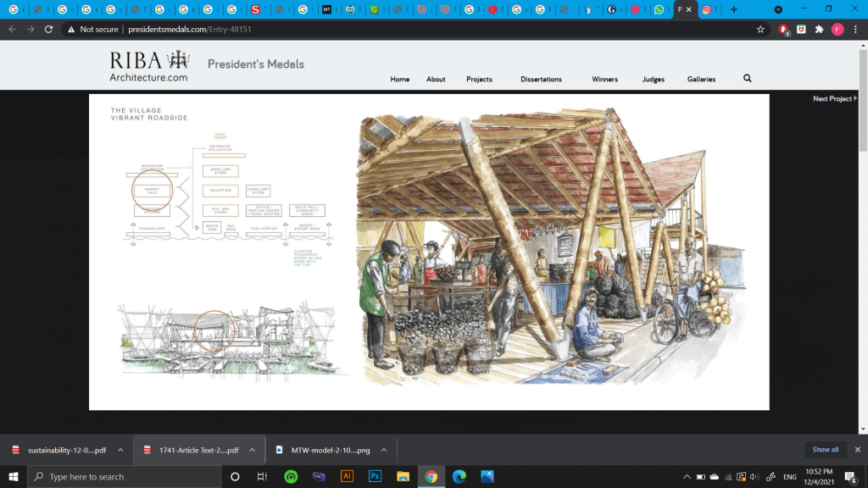Open a new browser tab

733,9
